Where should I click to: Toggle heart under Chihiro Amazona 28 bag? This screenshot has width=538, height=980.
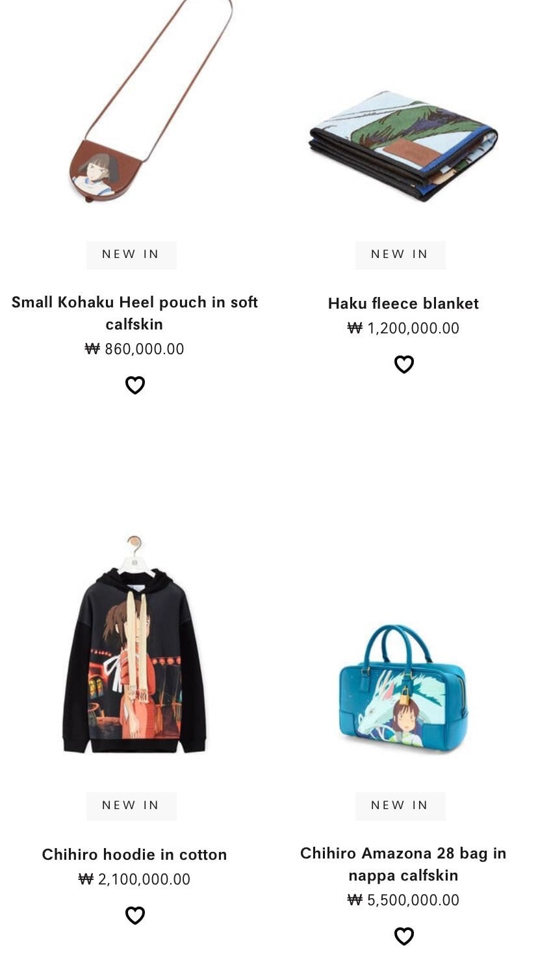click(x=403, y=936)
